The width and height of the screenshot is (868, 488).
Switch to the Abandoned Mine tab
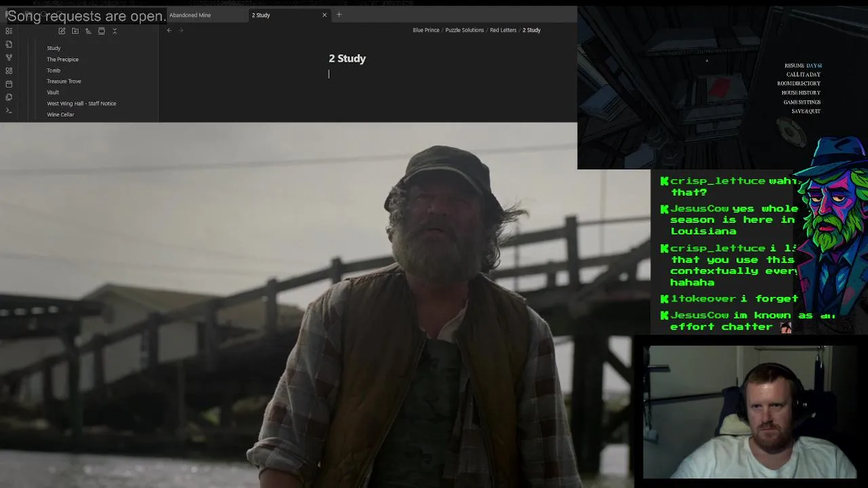(x=190, y=15)
